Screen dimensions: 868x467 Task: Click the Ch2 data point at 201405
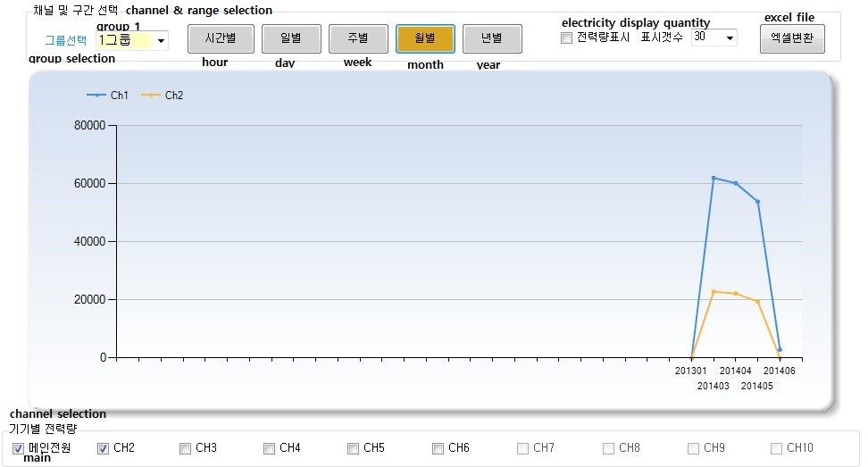[757, 301]
